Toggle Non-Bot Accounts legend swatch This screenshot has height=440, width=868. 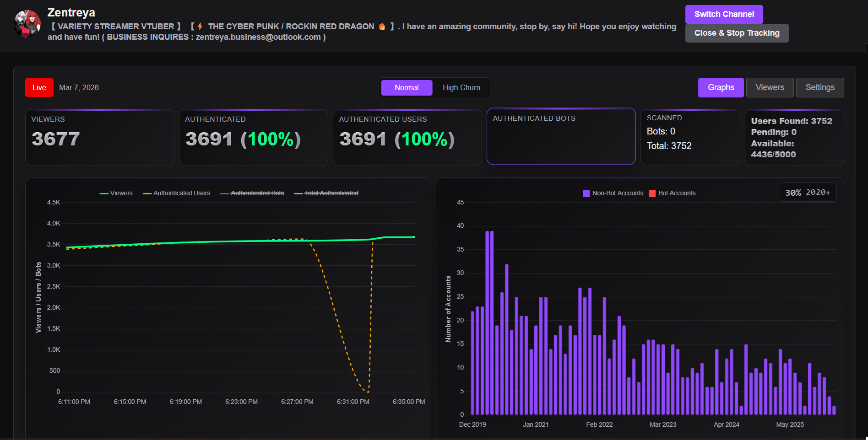pos(586,193)
